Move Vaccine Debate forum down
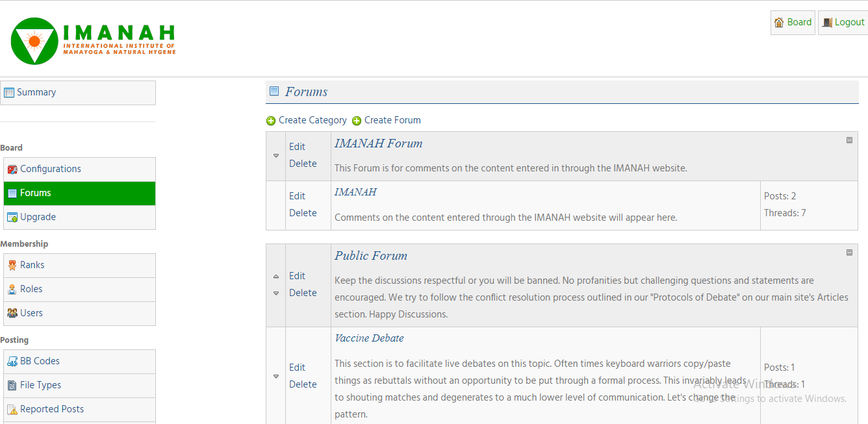868x424 pixels. tap(276, 376)
